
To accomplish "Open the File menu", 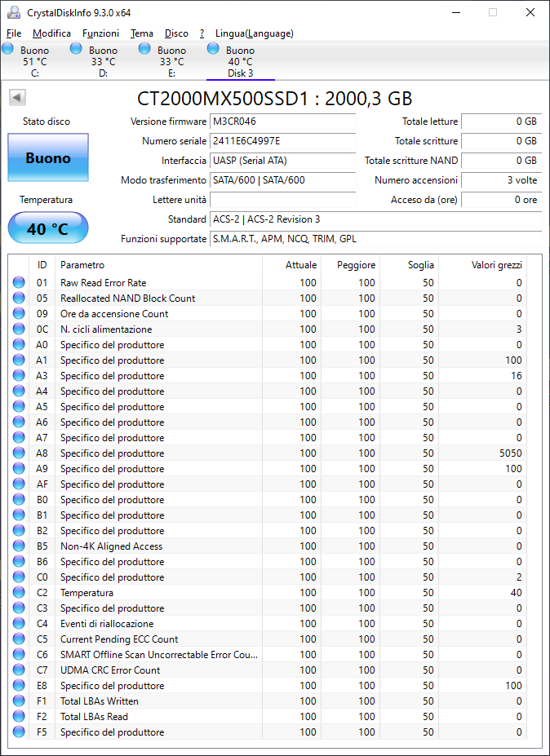I will coord(14,33).
